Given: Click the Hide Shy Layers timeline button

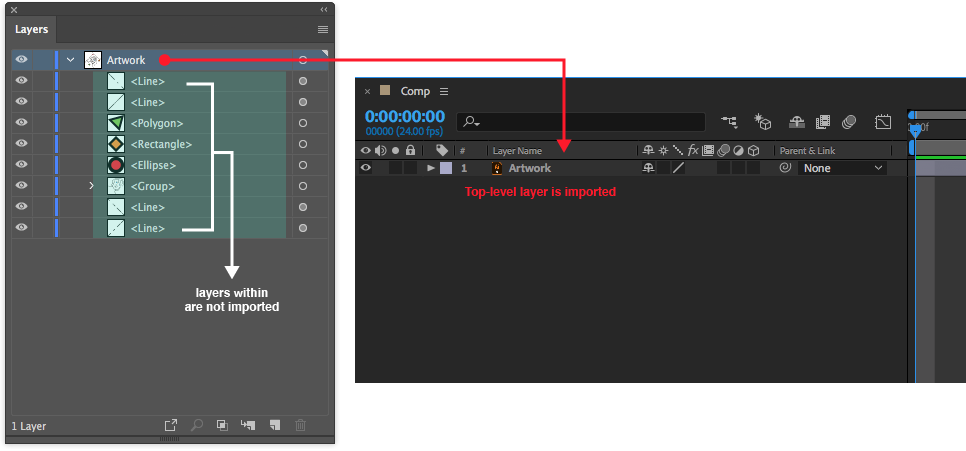Looking at the screenshot, I should 797,122.
